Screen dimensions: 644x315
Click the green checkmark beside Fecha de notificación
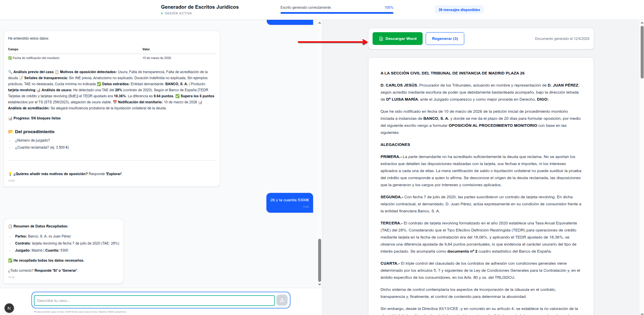pyautogui.click(x=9, y=58)
